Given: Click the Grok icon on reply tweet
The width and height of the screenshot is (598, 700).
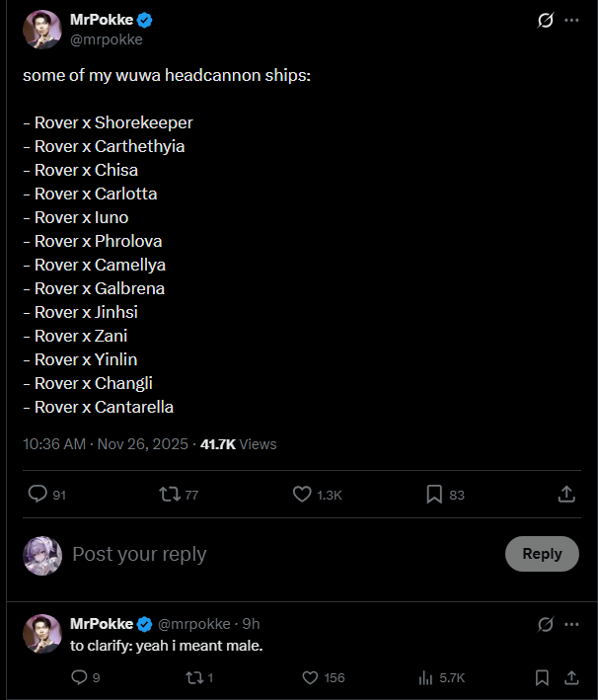Looking at the screenshot, I should (x=545, y=624).
